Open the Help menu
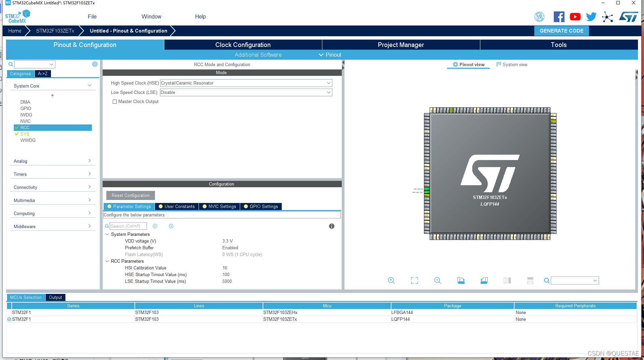Screen dimensions: 644x360 [x=201, y=16]
